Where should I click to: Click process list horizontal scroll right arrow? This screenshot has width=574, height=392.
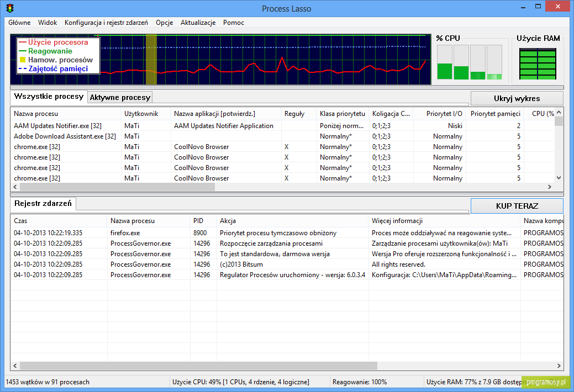[550, 187]
